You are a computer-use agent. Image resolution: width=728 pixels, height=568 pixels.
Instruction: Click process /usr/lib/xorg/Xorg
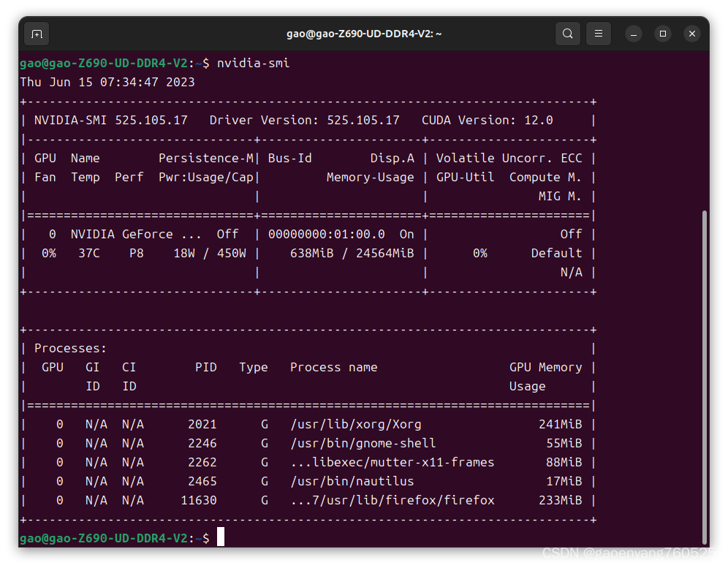tap(356, 425)
